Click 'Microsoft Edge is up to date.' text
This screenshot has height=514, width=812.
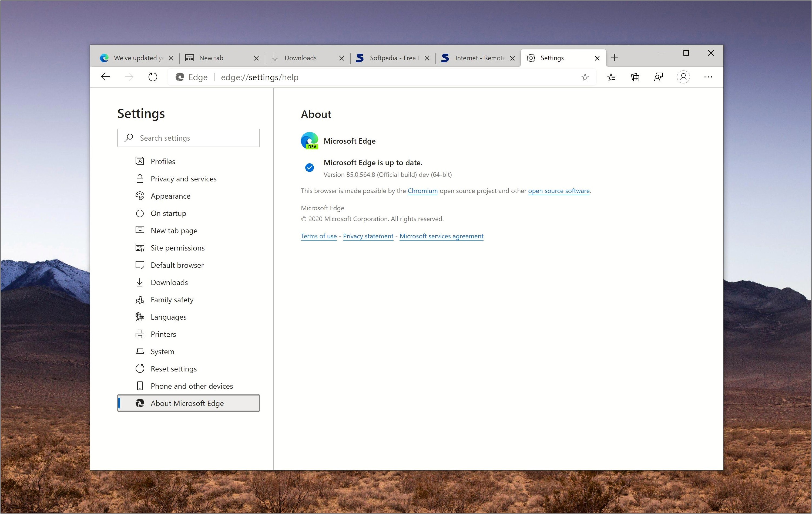click(x=373, y=163)
